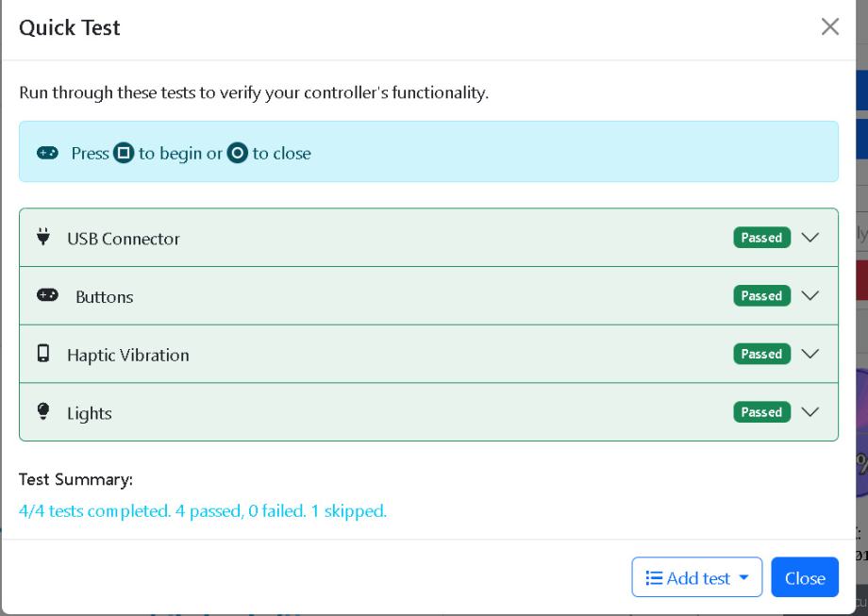Click the Buttons Passed badge
This screenshot has height=616, width=868.
pos(761,295)
